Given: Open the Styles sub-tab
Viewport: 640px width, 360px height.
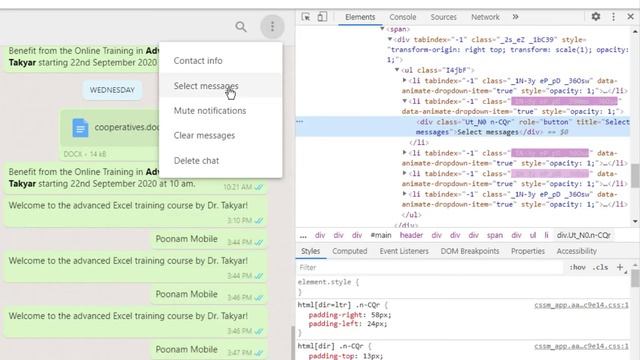Looking at the screenshot, I should click(x=311, y=251).
